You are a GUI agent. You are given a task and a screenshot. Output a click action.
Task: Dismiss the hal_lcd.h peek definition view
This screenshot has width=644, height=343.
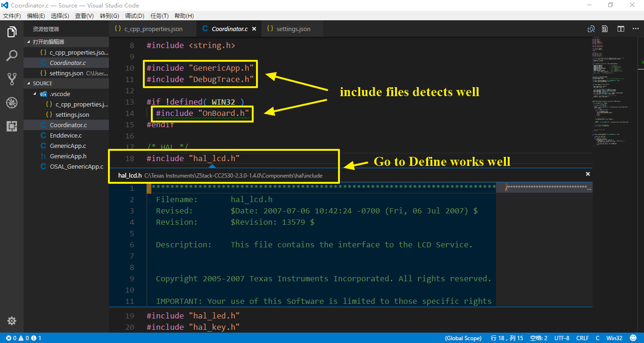(x=588, y=173)
